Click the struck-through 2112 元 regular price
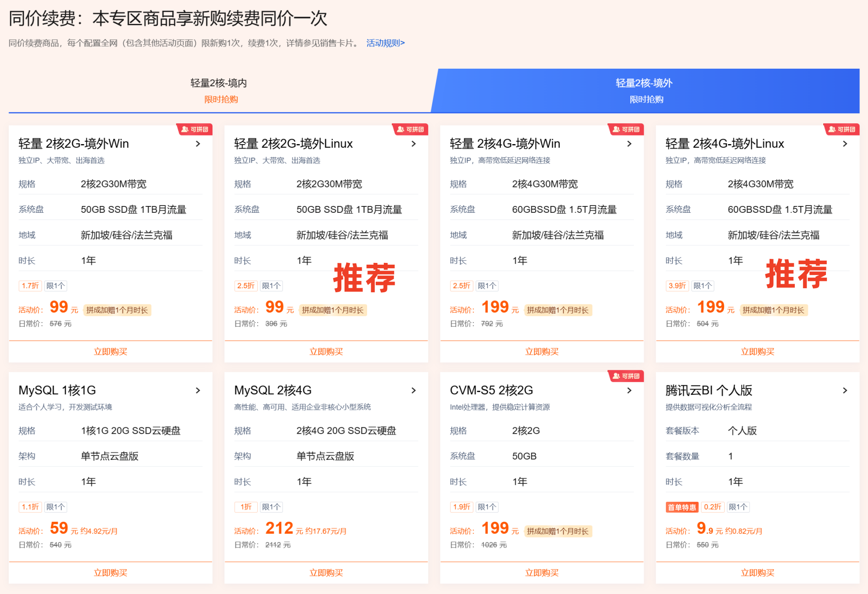The image size is (868, 594). coord(278,545)
